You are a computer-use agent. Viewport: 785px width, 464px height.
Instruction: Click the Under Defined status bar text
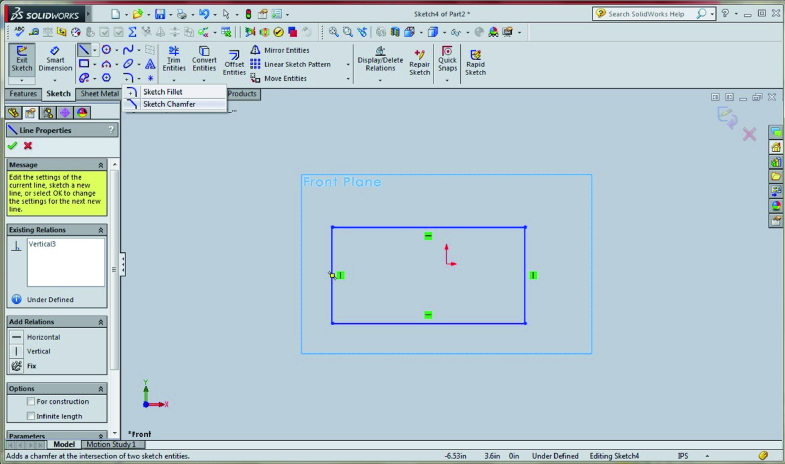click(x=555, y=456)
